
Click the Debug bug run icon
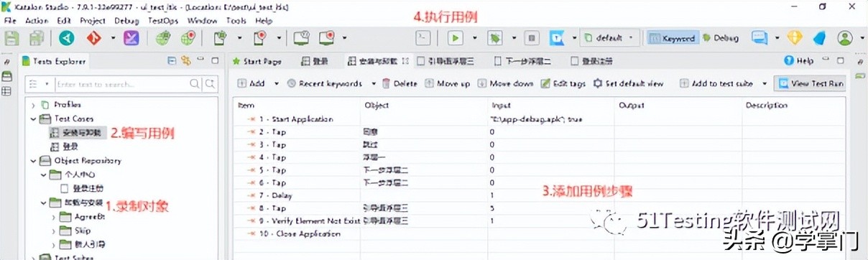pyautogui.click(x=494, y=39)
